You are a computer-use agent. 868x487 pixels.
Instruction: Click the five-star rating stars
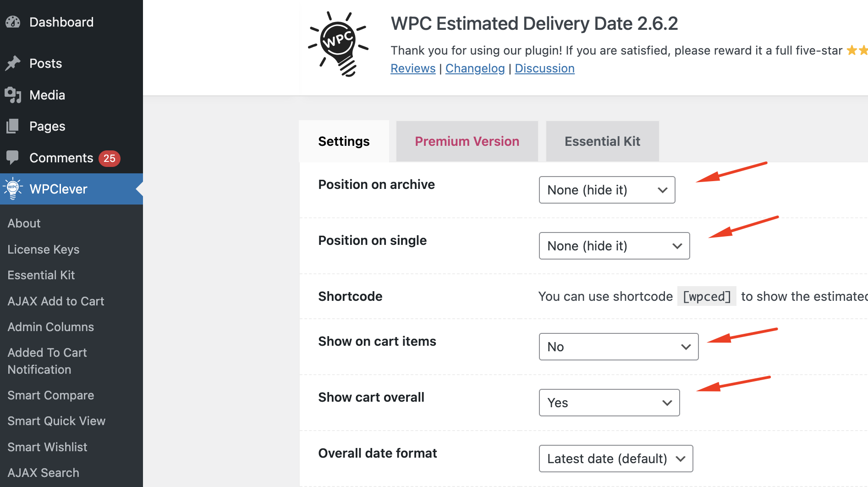click(857, 50)
